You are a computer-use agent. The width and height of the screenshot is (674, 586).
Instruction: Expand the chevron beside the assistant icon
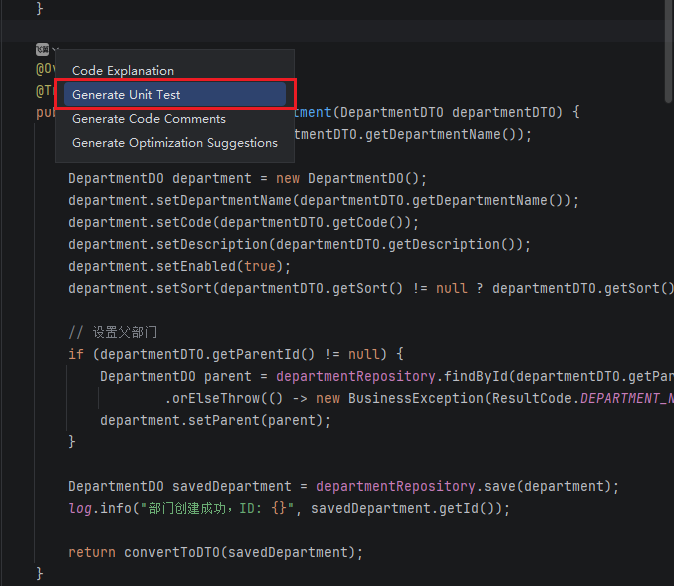click(56, 49)
